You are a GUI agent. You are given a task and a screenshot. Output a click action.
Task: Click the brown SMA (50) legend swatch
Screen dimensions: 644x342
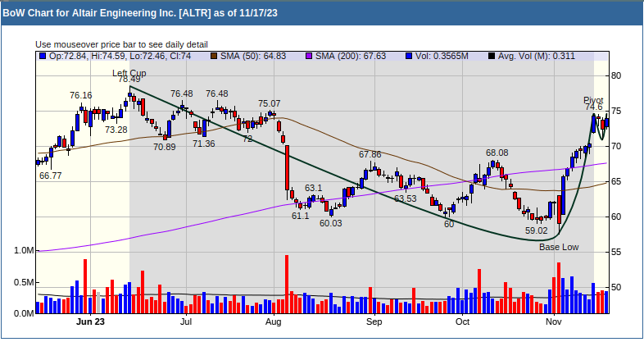pos(214,57)
